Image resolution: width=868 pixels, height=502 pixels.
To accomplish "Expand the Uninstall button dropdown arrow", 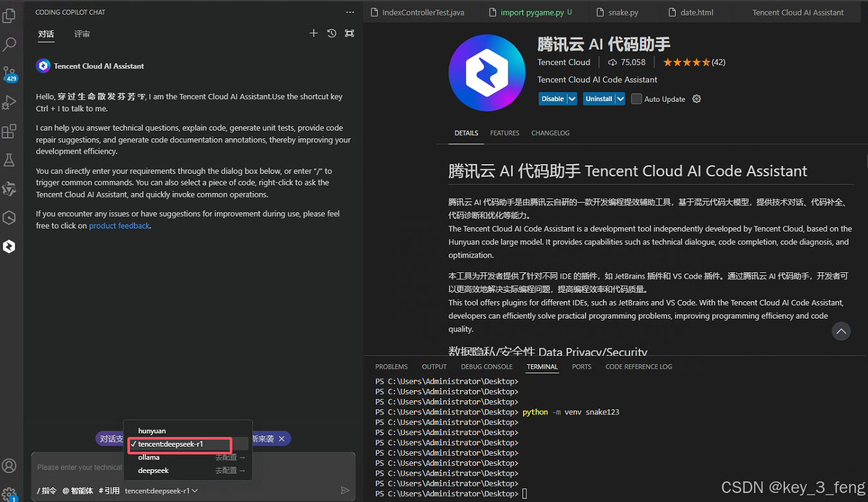I will (x=620, y=99).
